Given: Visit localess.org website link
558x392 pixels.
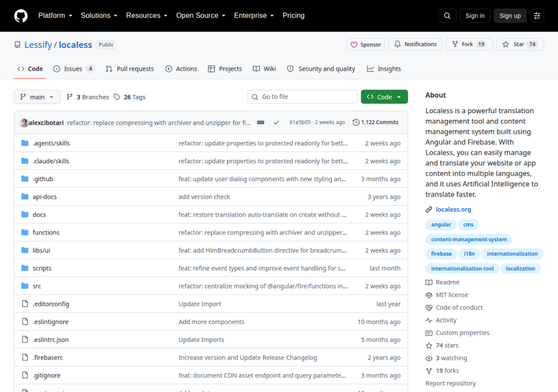Looking at the screenshot, I should click(x=453, y=210).
